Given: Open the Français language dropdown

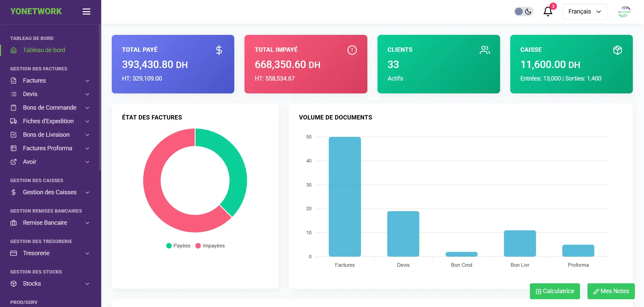Looking at the screenshot, I should coord(585,12).
